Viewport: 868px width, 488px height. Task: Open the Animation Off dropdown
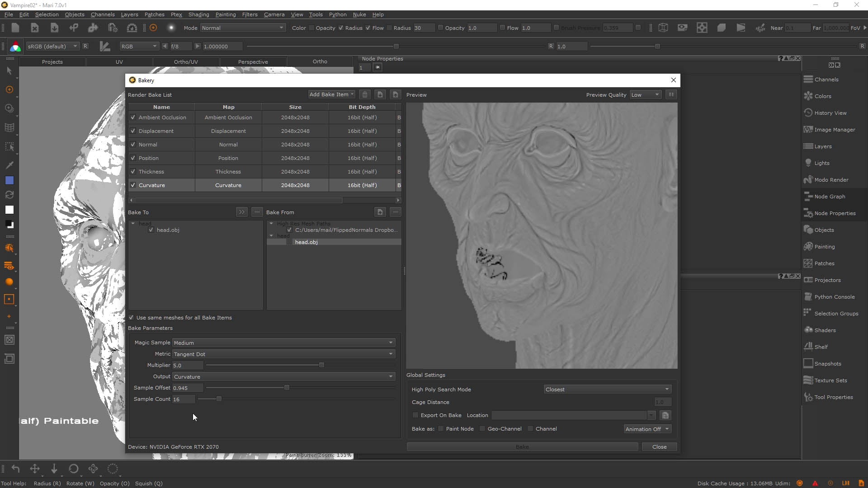647,429
